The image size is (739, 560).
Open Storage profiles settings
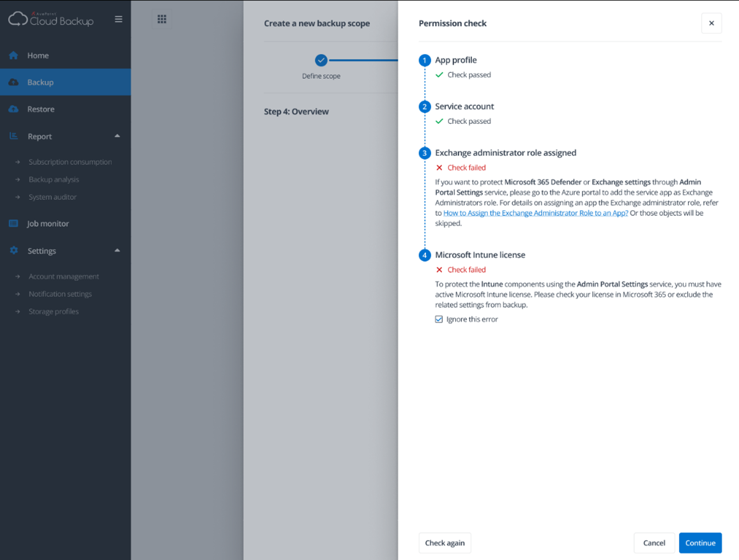(53, 312)
